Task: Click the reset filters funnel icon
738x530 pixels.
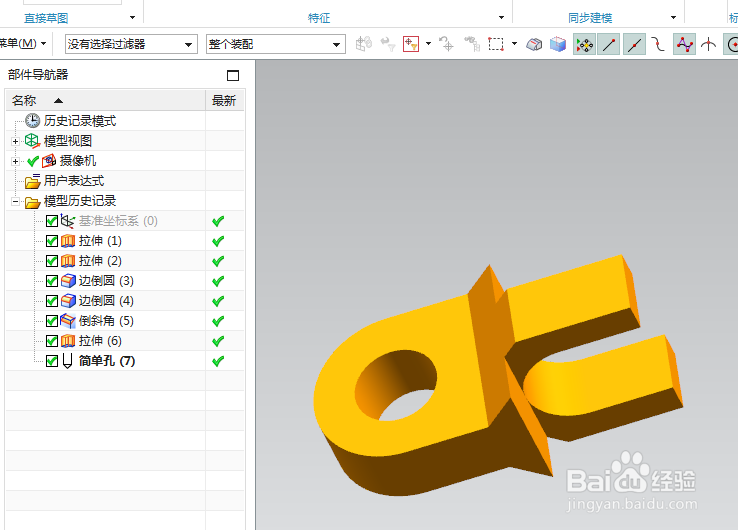Action: [388, 44]
